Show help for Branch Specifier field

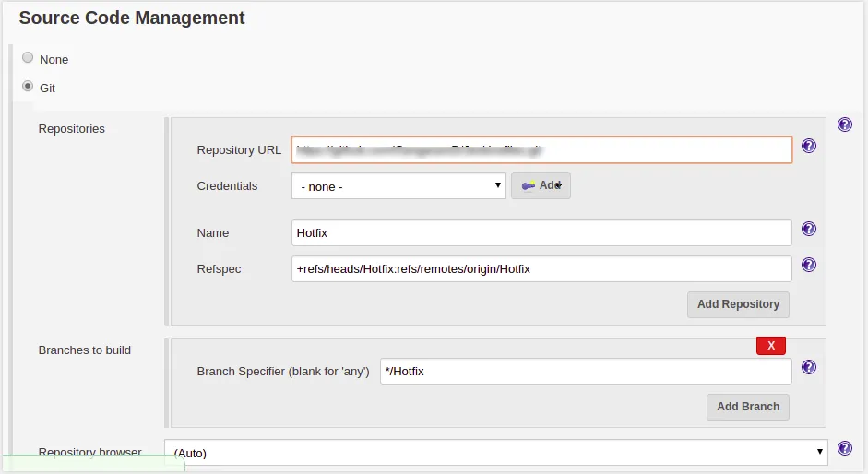coord(809,367)
